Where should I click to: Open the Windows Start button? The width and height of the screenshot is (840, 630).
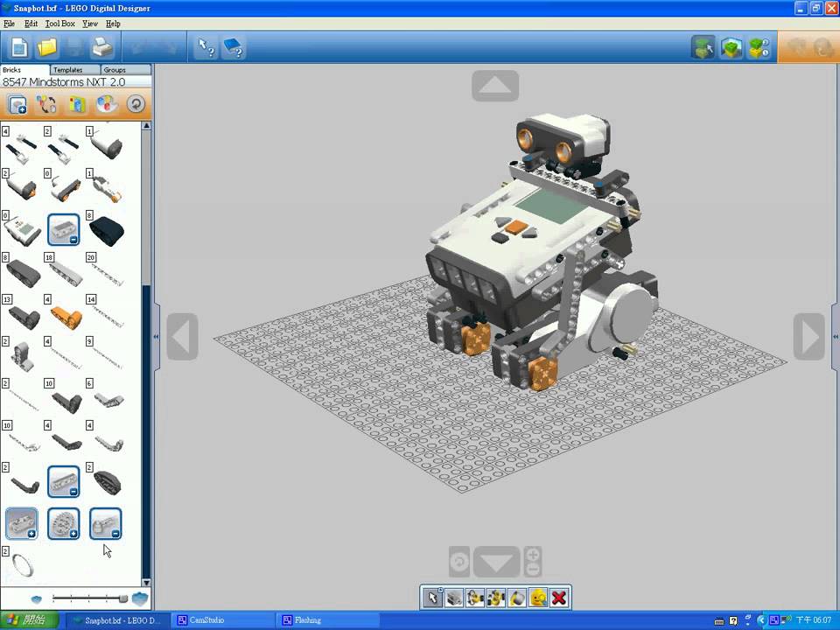tap(30, 620)
